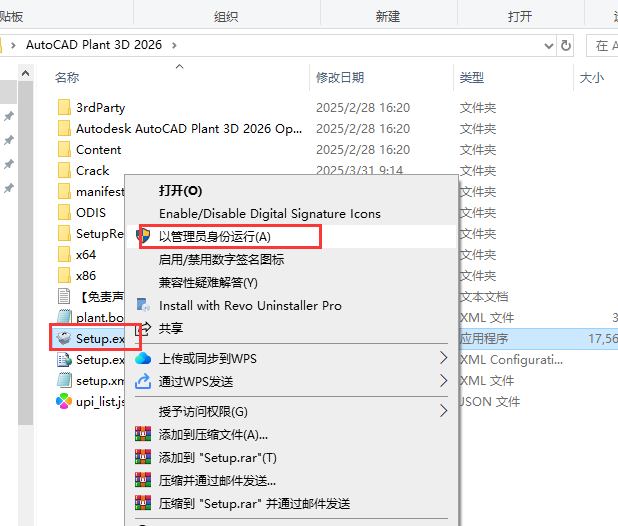Viewport: 618px width, 526px height.
Task: Click the admin shield icon in context menu
Action: click(x=143, y=236)
